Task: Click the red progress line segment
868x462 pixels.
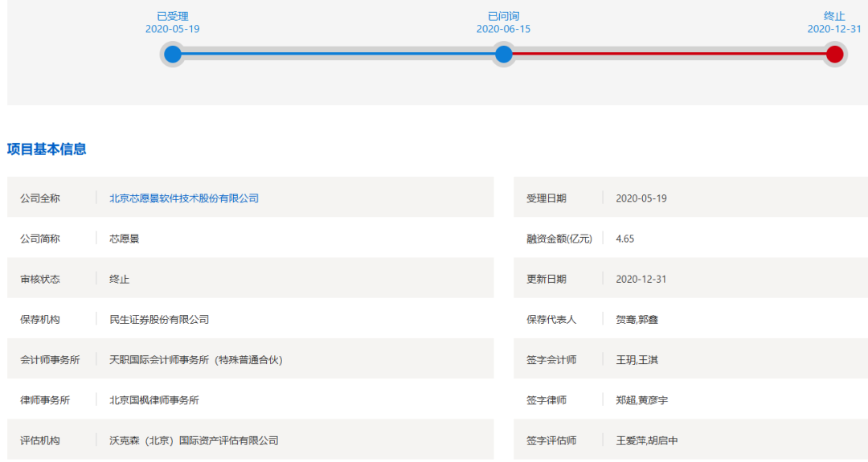Action: 669,55
